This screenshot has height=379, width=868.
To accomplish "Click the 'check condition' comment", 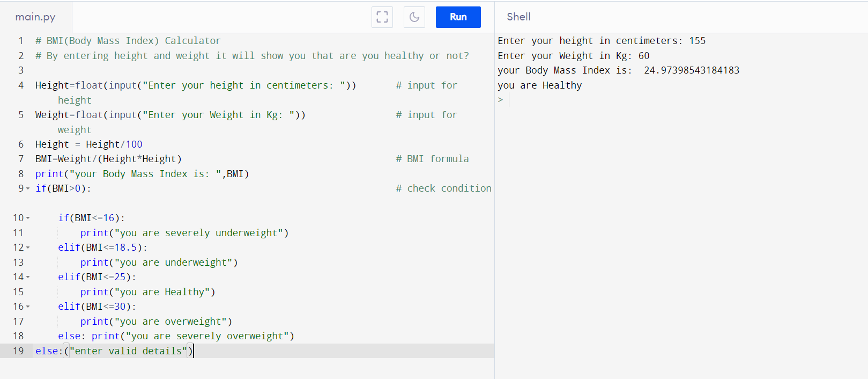I will click(x=443, y=188).
